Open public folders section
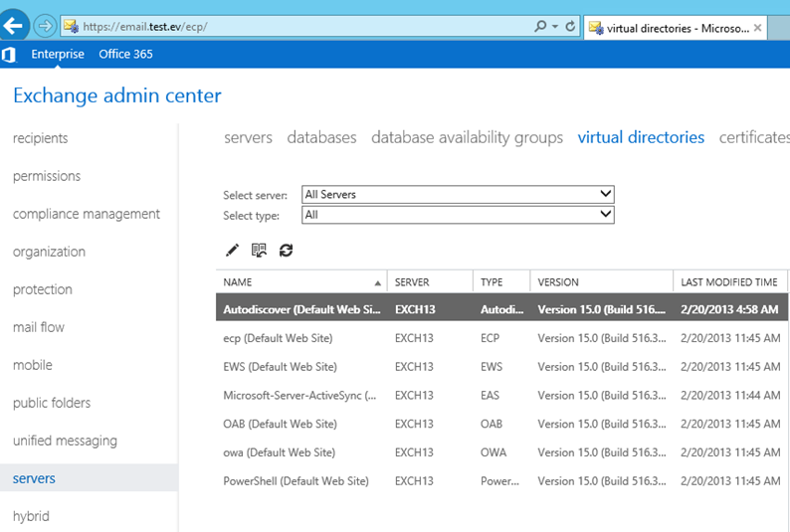This screenshot has height=532, width=790. (52, 403)
